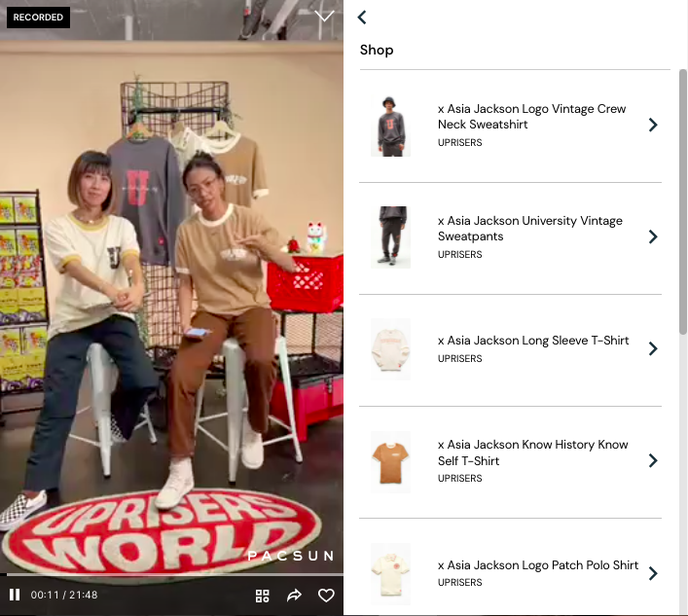This screenshot has width=688, height=616.
Task: View Crew Neck Sweatshirt product thumbnail
Action: (x=390, y=127)
